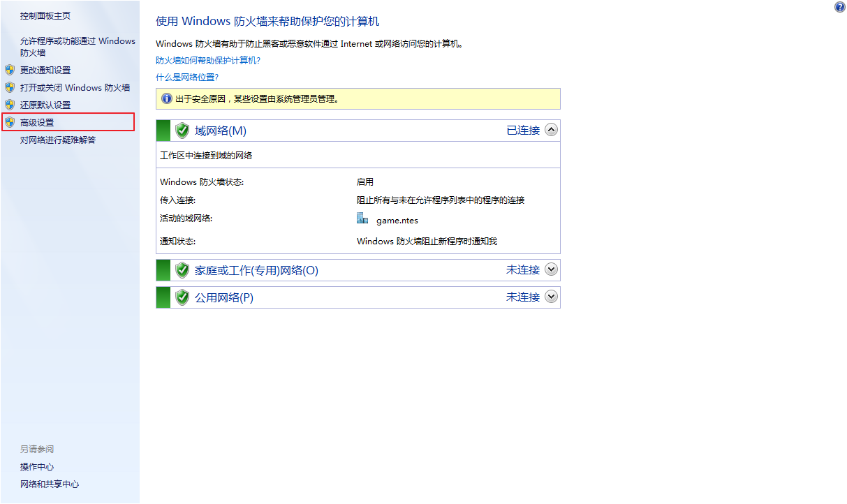847x504 pixels.
Task: Open the 防火墙如何帮助保护计算机 help link
Action: pos(208,61)
